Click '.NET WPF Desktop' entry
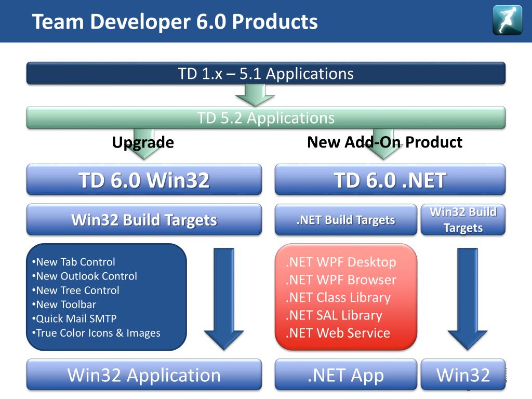The width and height of the screenshot is (532, 399). click(341, 262)
